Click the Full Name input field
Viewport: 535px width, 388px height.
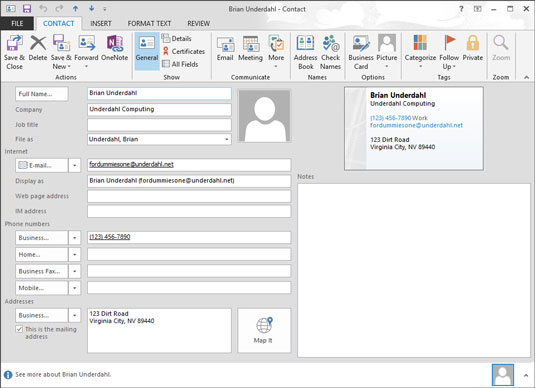(x=159, y=94)
